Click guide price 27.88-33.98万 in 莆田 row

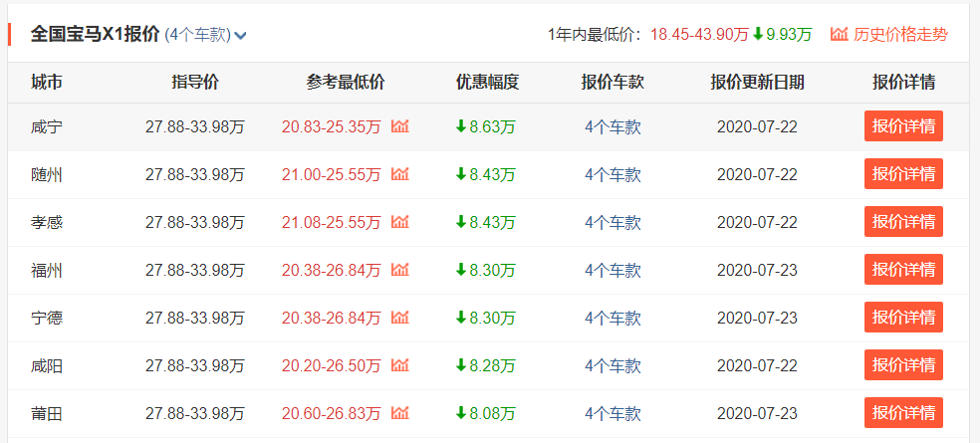tap(195, 414)
